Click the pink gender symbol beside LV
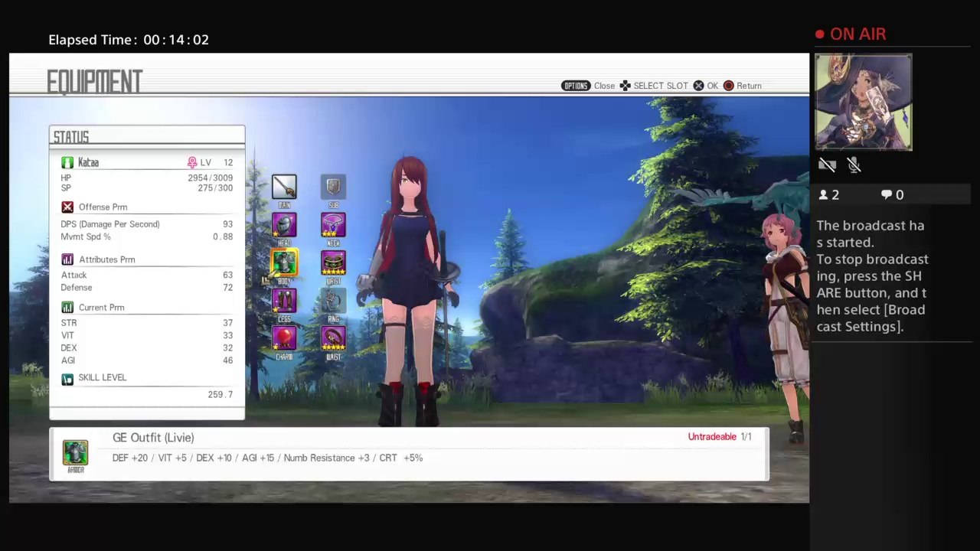 click(192, 163)
